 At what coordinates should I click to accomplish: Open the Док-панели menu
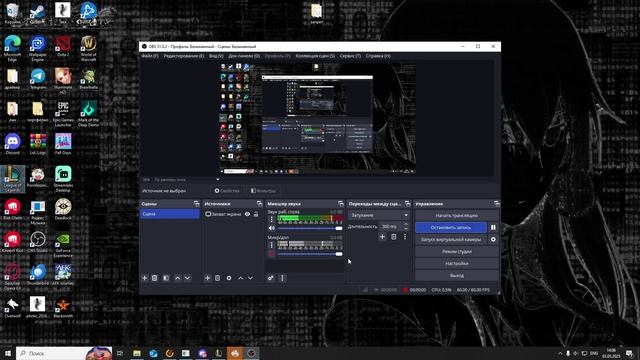coord(244,56)
